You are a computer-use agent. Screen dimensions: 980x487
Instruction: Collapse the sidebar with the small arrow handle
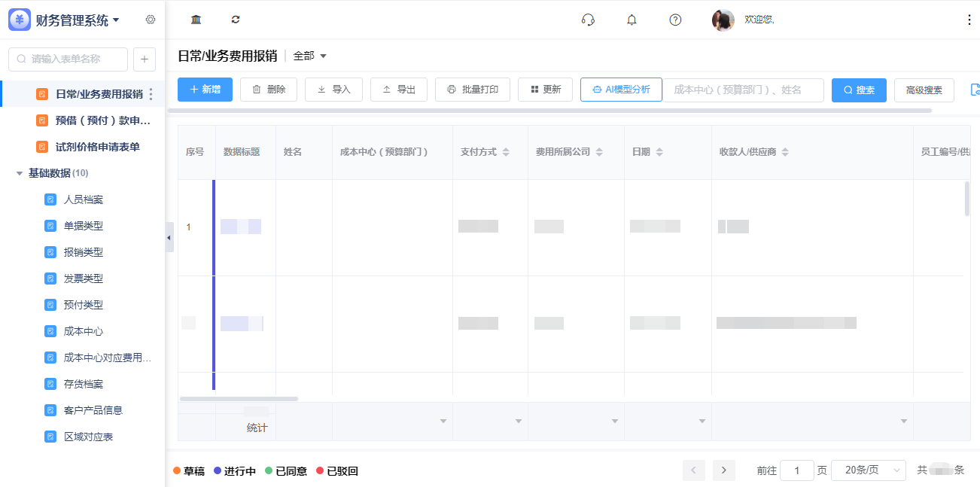[x=169, y=237]
